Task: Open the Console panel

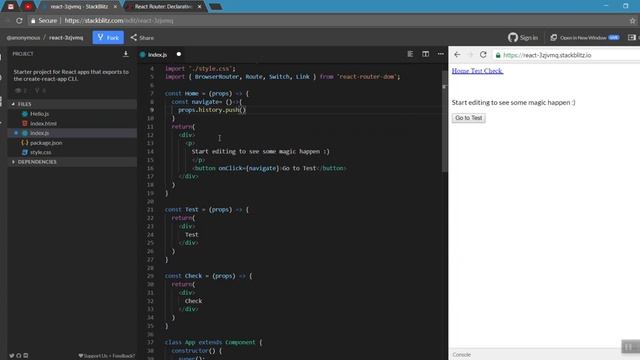Action: click(462, 355)
